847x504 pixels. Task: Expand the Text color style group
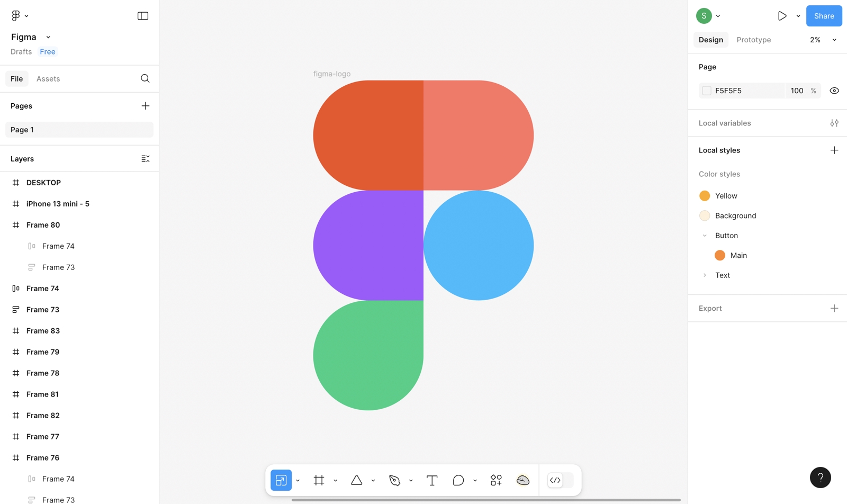click(705, 275)
